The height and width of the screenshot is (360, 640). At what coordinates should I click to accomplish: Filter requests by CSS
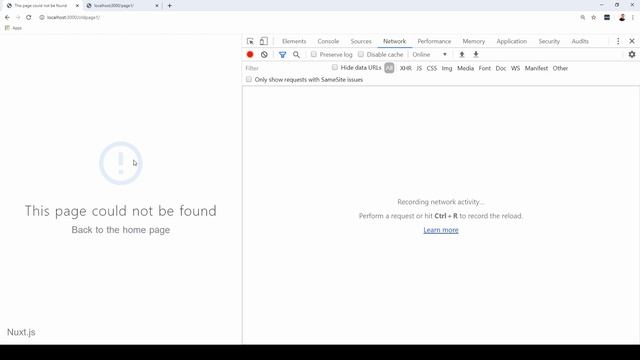pyautogui.click(x=432, y=68)
